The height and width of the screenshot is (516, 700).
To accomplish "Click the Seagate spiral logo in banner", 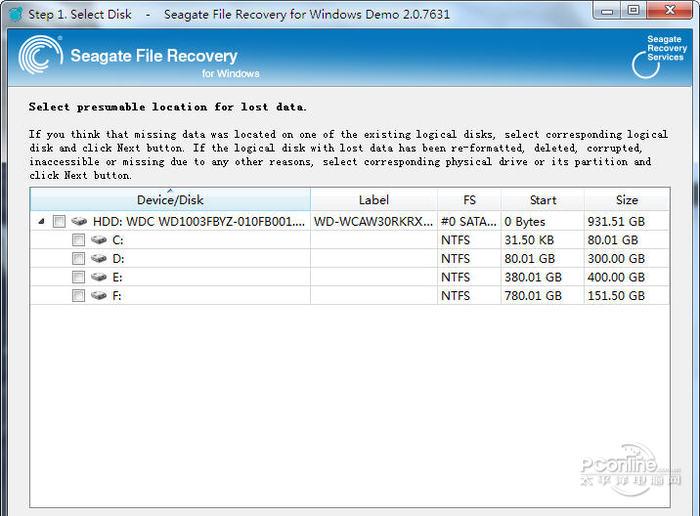I will [x=40, y=55].
